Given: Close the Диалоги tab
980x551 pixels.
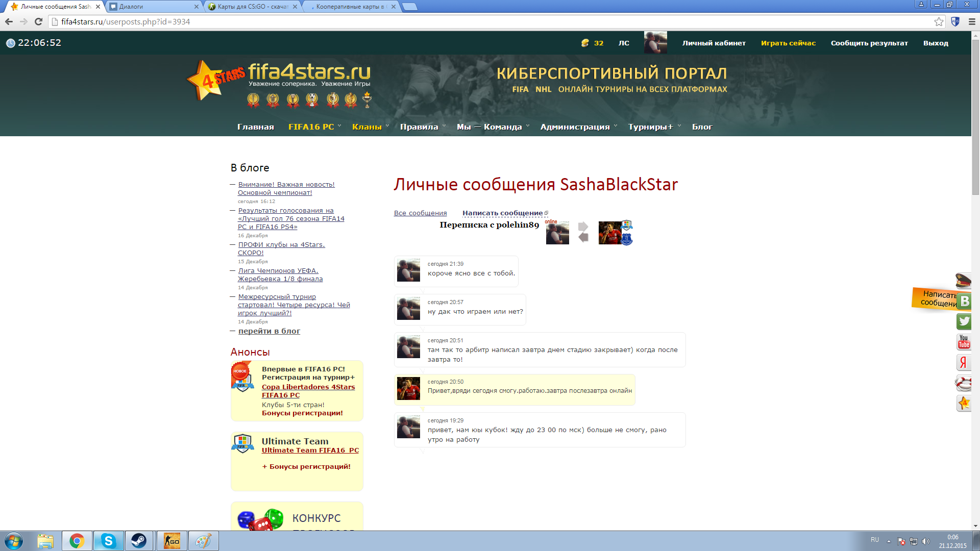Looking at the screenshot, I should point(197,7).
